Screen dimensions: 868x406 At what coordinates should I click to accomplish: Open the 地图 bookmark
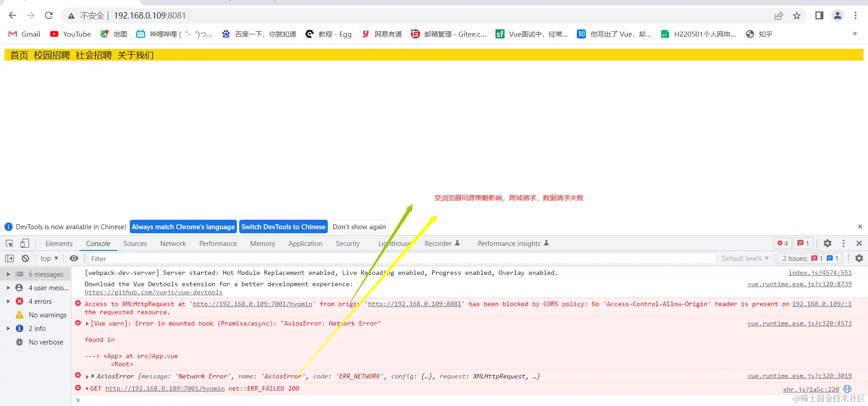(x=114, y=34)
